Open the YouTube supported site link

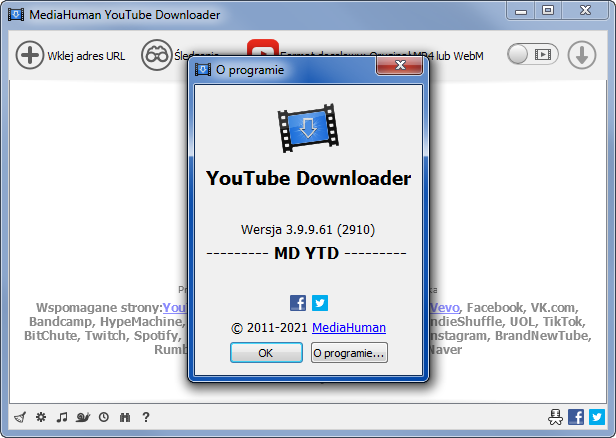click(x=174, y=307)
